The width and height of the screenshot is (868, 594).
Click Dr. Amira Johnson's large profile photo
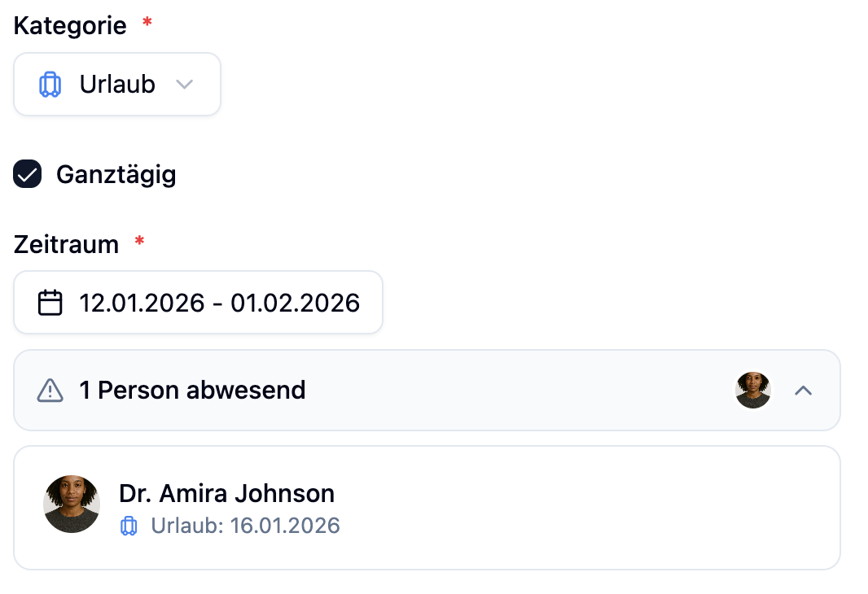pyautogui.click(x=72, y=504)
